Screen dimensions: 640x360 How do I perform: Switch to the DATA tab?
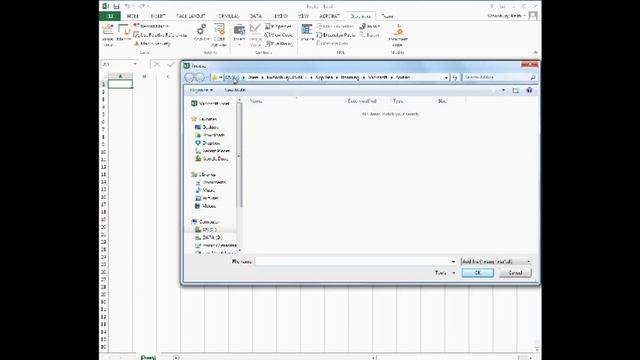coord(256,16)
